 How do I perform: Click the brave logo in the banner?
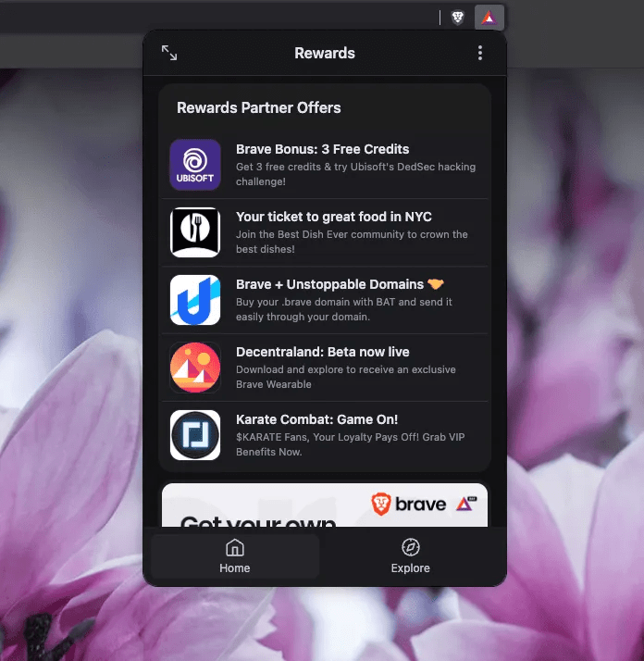pyautogui.click(x=409, y=505)
